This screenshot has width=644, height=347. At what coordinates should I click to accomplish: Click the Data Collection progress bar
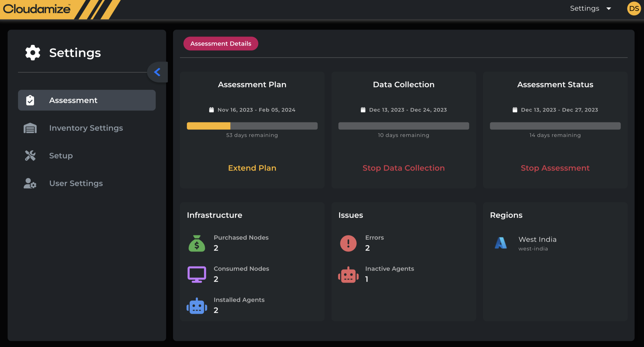point(404,126)
